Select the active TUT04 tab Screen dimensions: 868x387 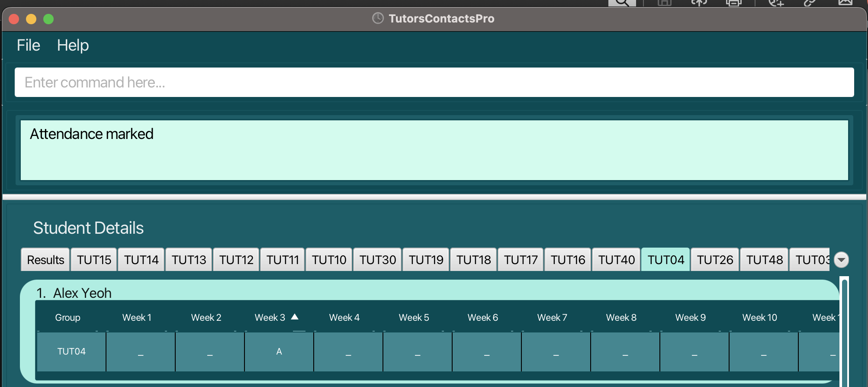pyautogui.click(x=665, y=260)
